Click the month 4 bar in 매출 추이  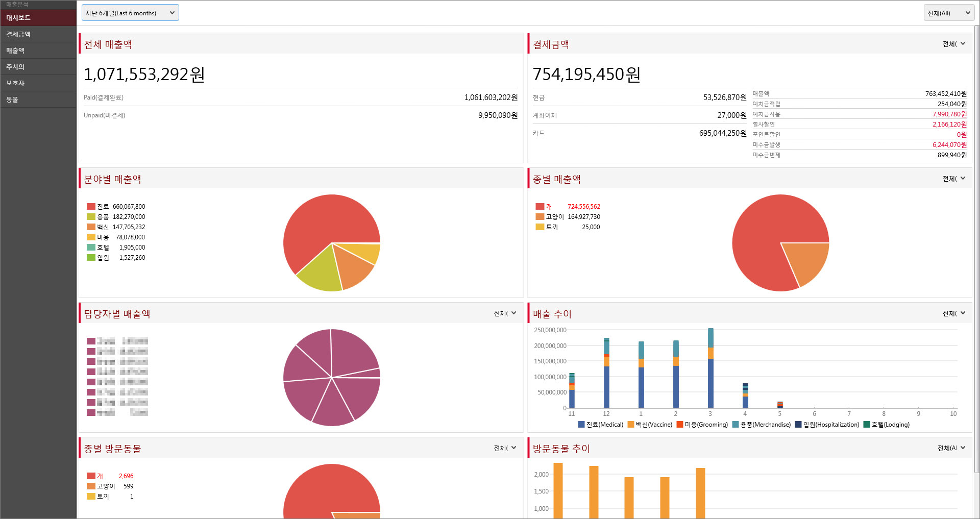point(745,396)
